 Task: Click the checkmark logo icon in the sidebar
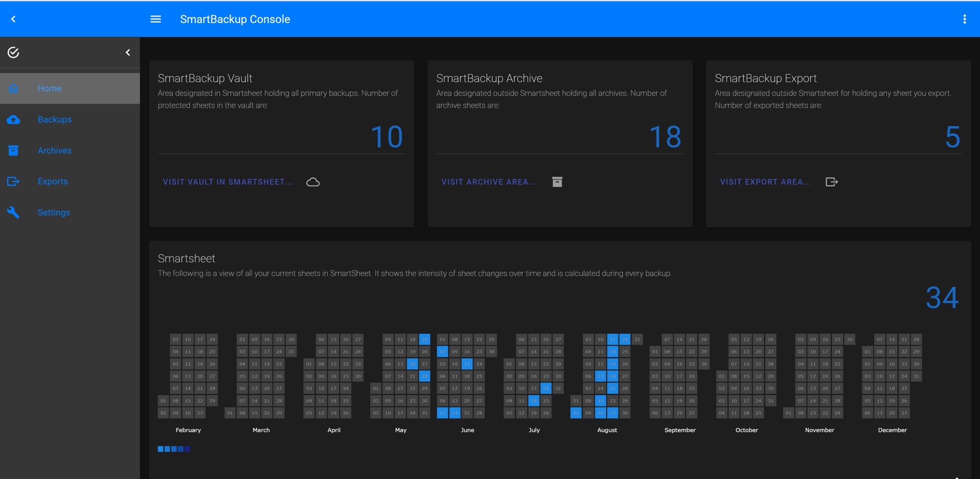tap(13, 52)
